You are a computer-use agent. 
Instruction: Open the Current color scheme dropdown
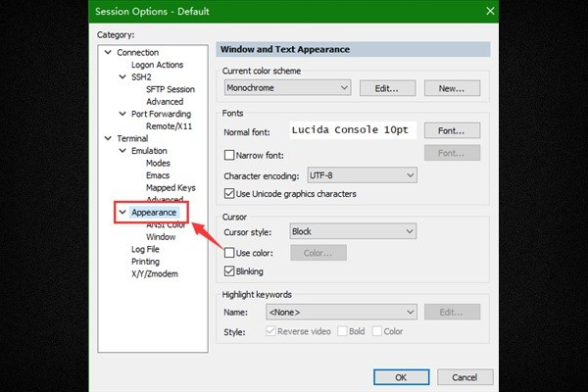click(286, 88)
